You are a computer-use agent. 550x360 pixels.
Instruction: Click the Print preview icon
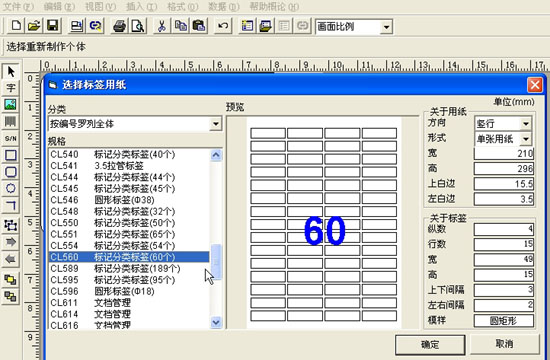pyautogui.click(x=138, y=26)
